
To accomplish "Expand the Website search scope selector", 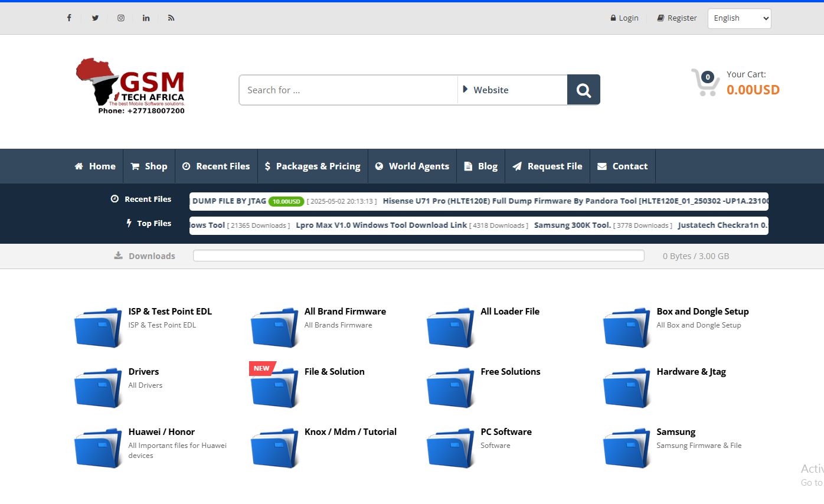I will (x=512, y=90).
